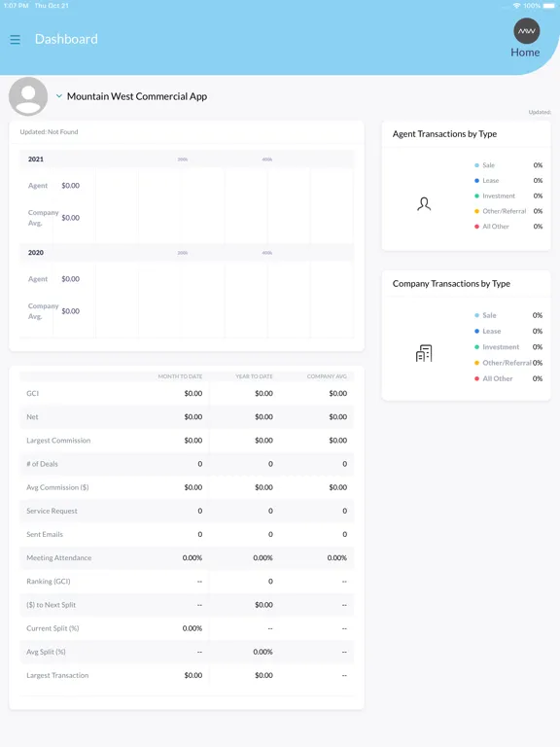Image resolution: width=560 pixels, height=747 pixels.
Task: Tap the MW Home logo icon
Action: pos(526,31)
